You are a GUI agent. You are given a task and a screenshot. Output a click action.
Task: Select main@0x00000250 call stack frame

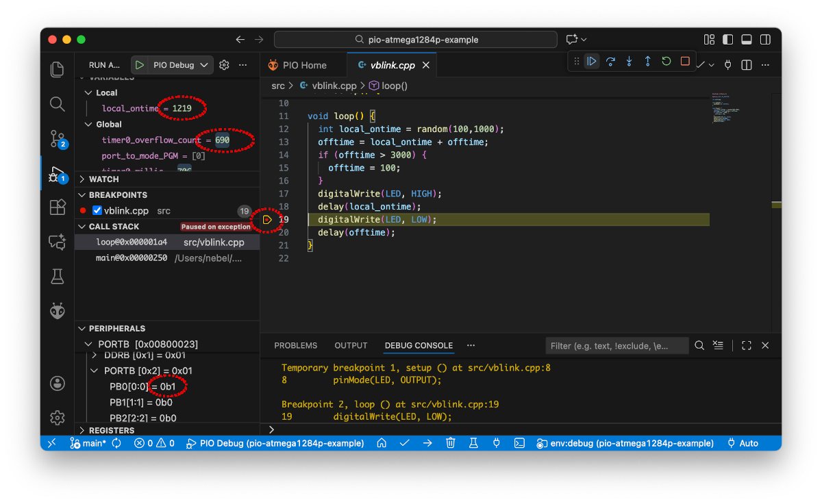(x=167, y=258)
